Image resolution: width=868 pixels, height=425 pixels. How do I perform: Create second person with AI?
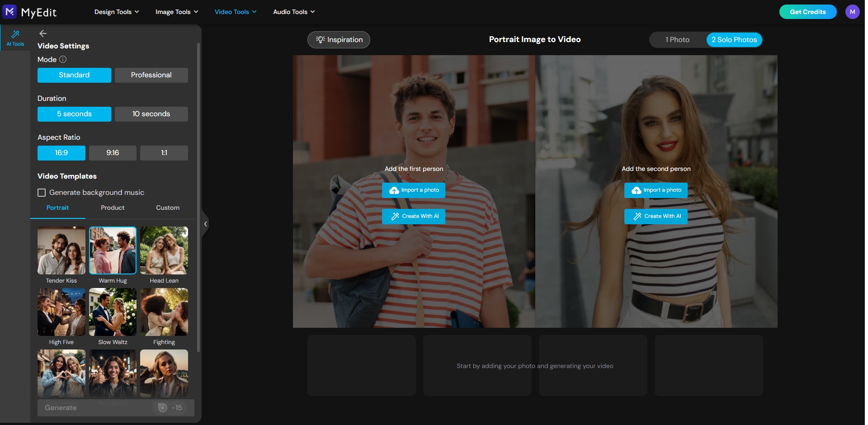pos(656,217)
